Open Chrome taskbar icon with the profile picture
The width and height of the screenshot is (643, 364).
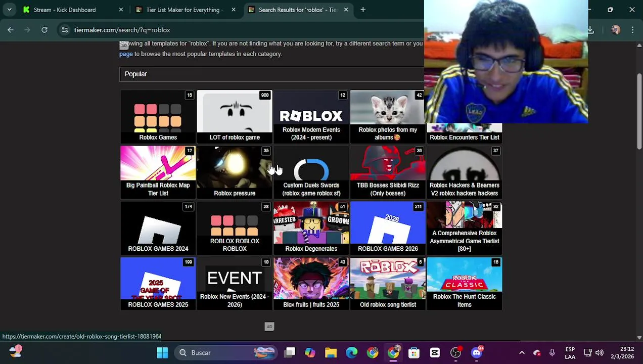393,352
